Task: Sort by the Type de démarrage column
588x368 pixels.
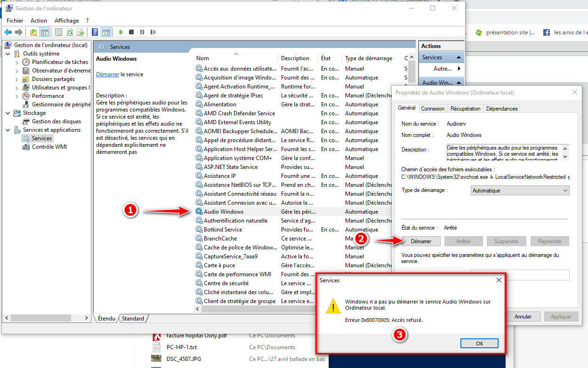Action: coord(369,58)
